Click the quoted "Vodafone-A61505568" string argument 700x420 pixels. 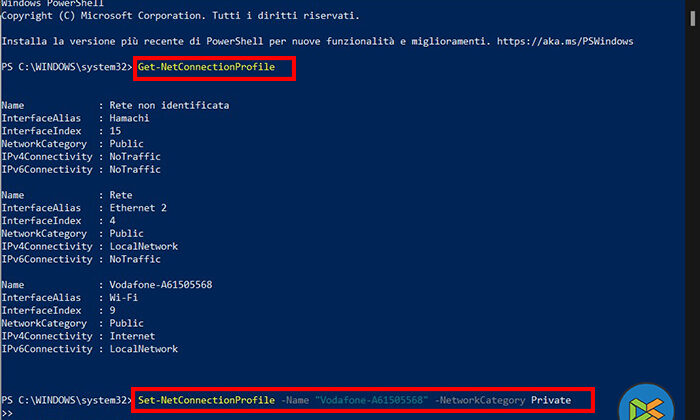371,400
